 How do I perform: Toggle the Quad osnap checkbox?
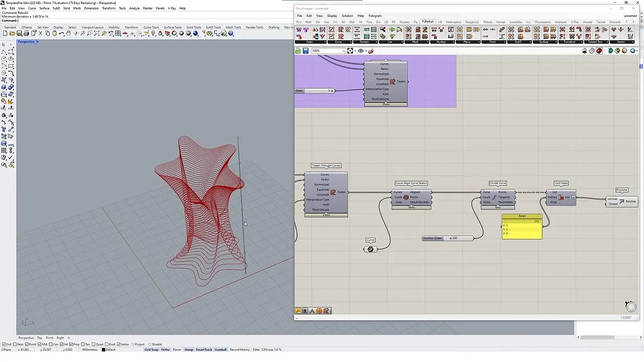[93, 344]
